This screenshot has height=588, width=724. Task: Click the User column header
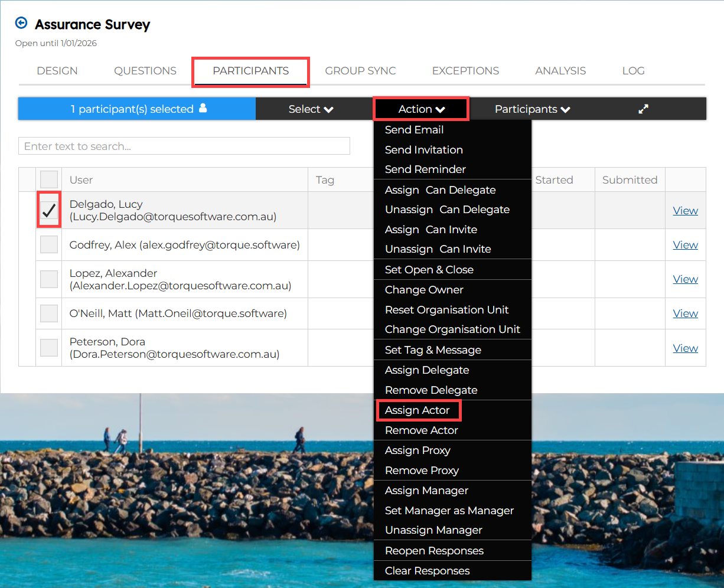(x=81, y=180)
